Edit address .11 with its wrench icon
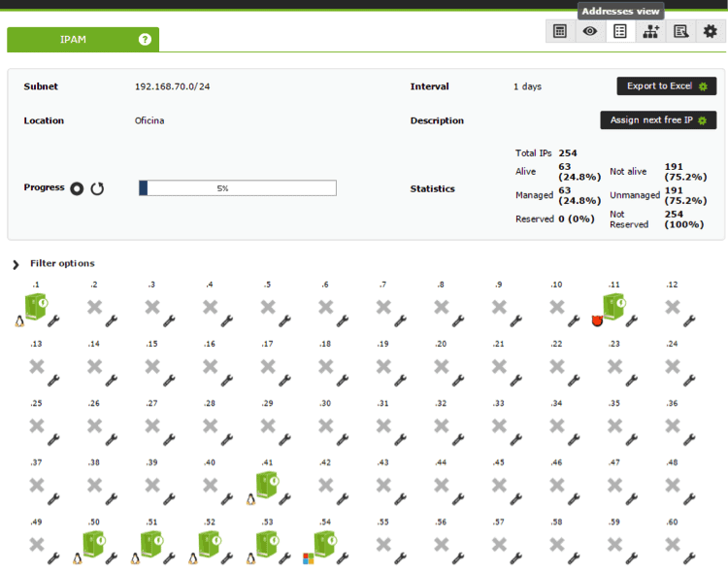This screenshot has height=572, width=728. pos(632,320)
